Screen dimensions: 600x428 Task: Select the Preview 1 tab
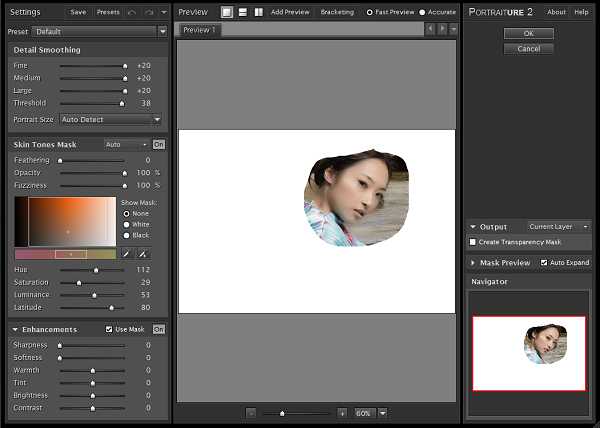(200, 30)
